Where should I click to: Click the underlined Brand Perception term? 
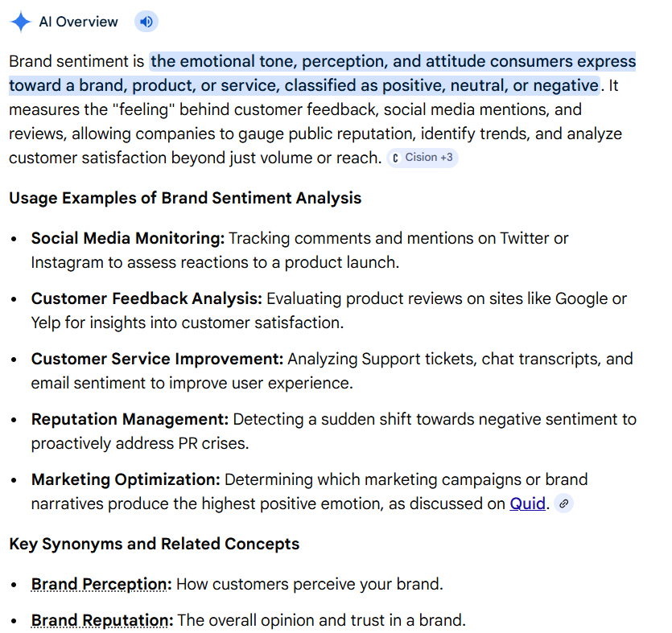101,584
